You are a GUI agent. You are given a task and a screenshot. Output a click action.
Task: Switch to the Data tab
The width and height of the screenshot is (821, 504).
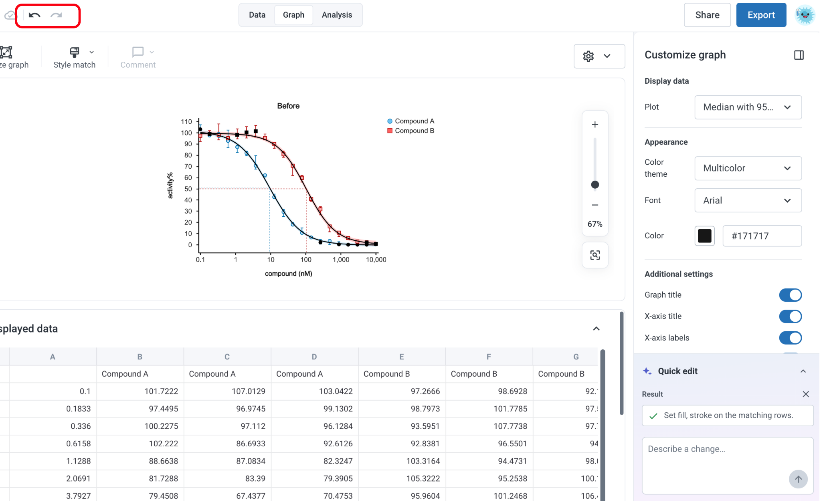pyautogui.click(x=257, y=15)
